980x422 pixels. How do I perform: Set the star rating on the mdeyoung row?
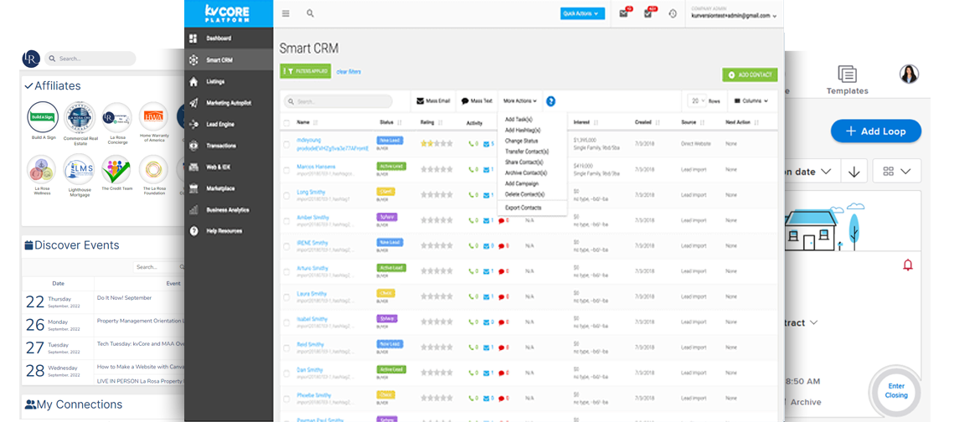[x=436, y=143]
